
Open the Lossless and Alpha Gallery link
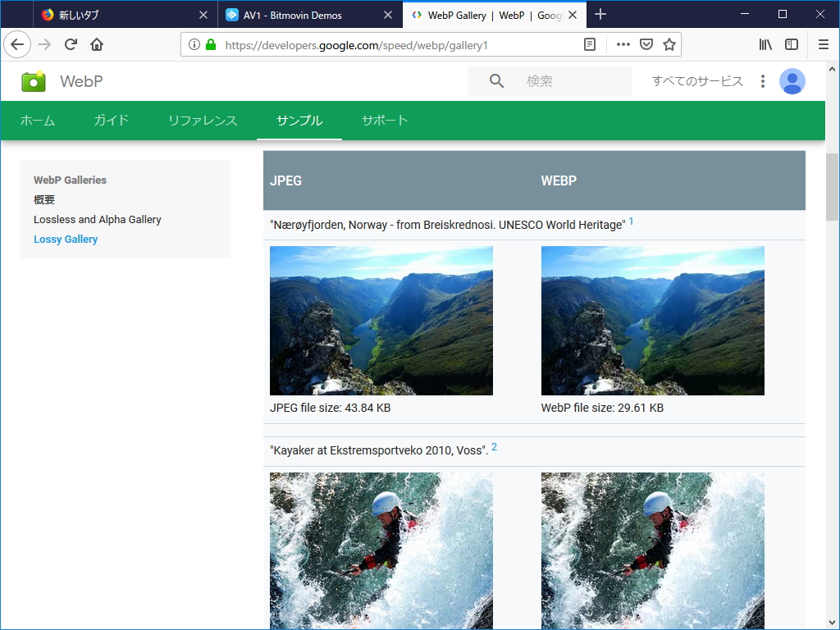pos(97,219)
